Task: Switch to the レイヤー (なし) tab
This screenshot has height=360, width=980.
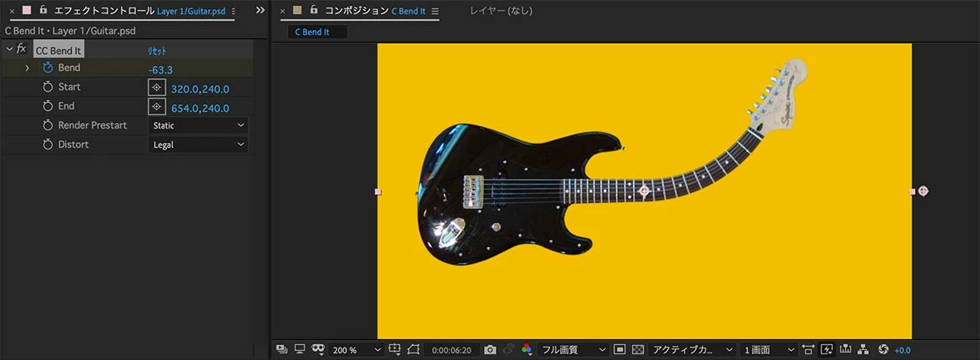Action: [501, 11]
